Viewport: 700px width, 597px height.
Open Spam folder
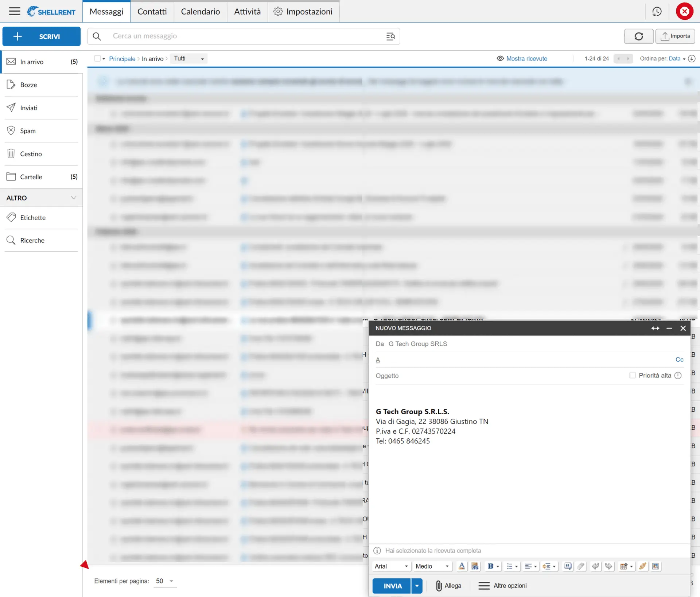42,131
